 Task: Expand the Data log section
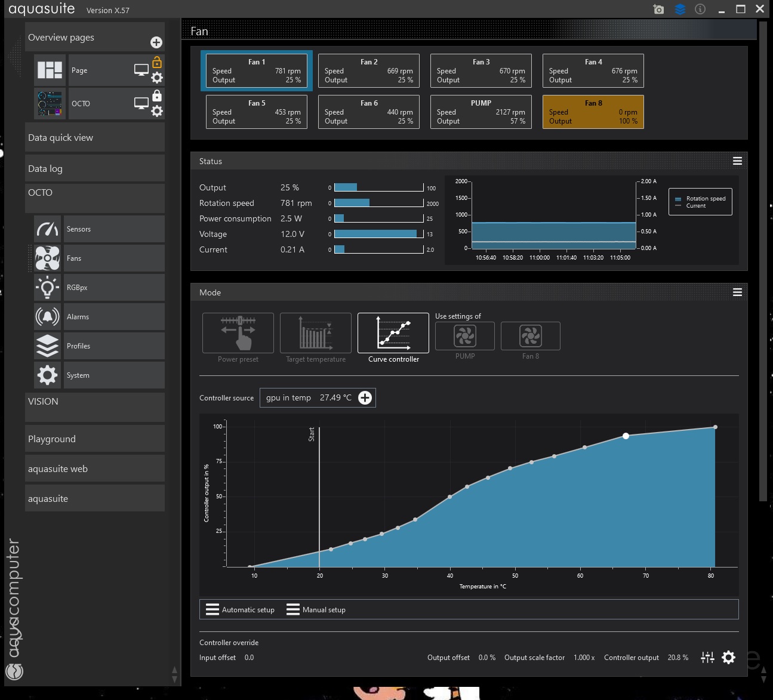click(95, 168)
